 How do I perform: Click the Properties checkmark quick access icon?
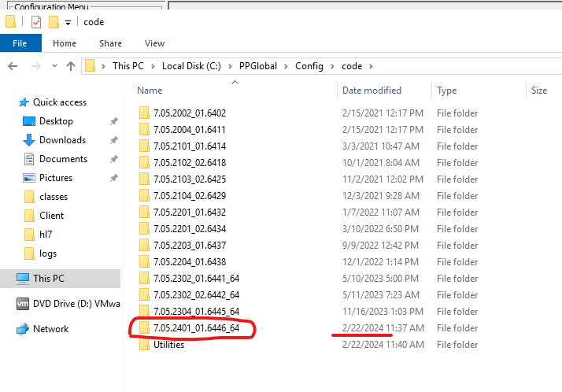pos(36,22)
